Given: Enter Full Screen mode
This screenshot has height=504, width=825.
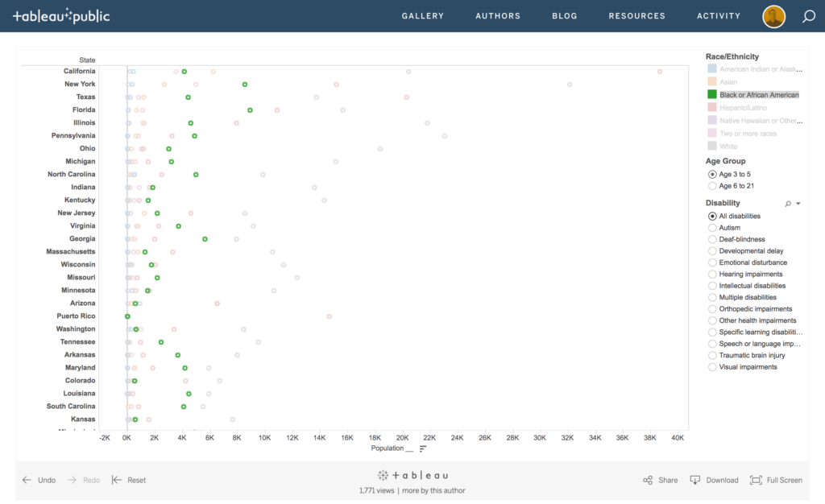Looking at the screenshot, I should tap(756, 480).
